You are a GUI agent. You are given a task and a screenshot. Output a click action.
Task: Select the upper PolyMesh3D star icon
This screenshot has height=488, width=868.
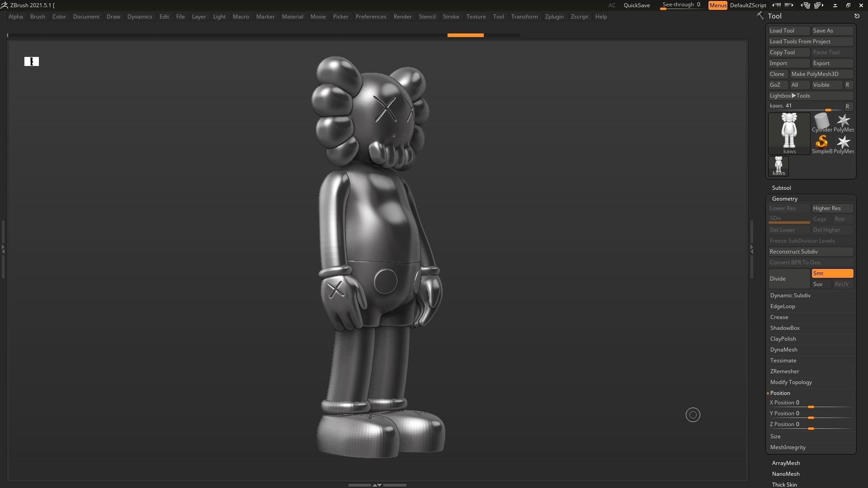843,122
